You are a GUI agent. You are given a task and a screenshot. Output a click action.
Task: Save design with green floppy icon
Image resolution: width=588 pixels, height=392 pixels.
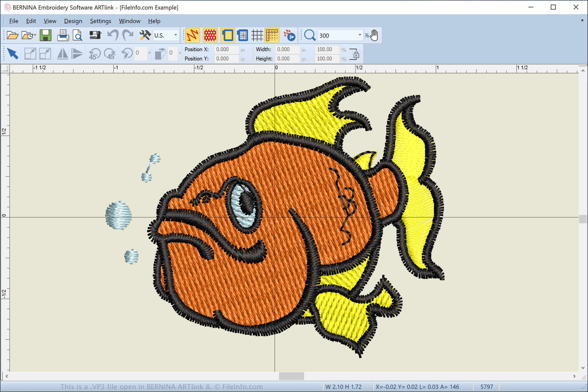tap(45, 36)
